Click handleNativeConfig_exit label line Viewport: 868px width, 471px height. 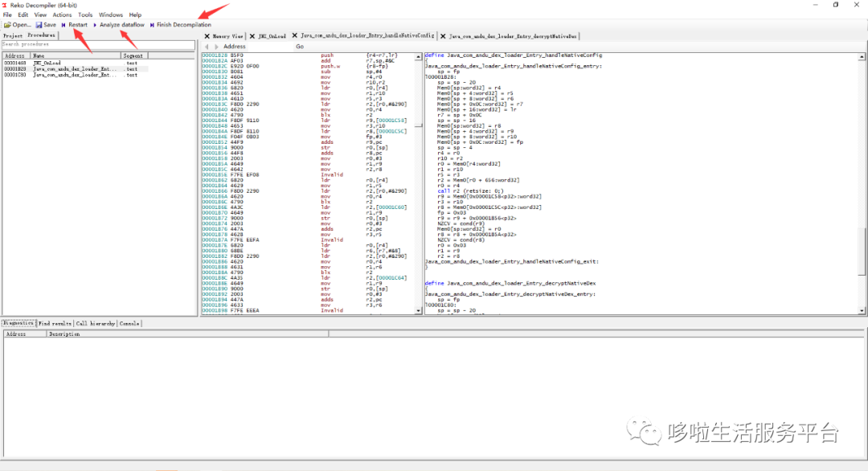(x=512, y=262)
